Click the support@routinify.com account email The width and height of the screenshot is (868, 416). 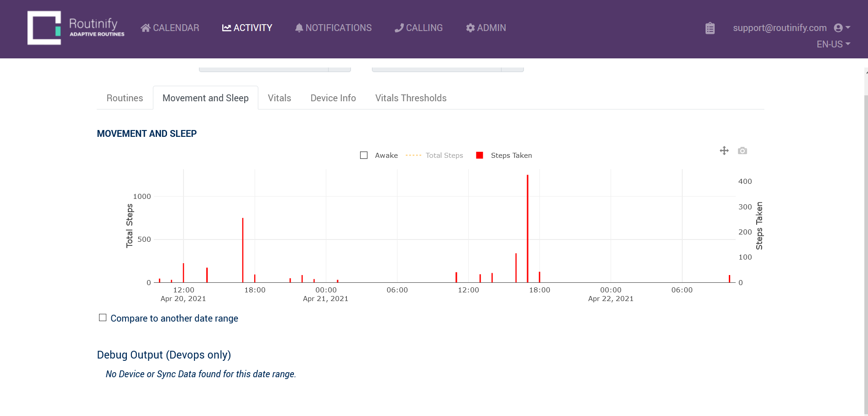pos(779,28)
